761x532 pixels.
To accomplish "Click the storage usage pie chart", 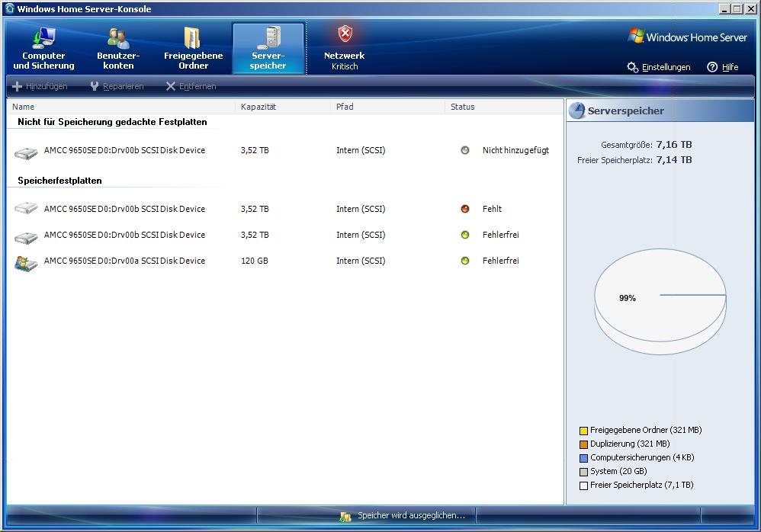I will click(x=660, y=301).
